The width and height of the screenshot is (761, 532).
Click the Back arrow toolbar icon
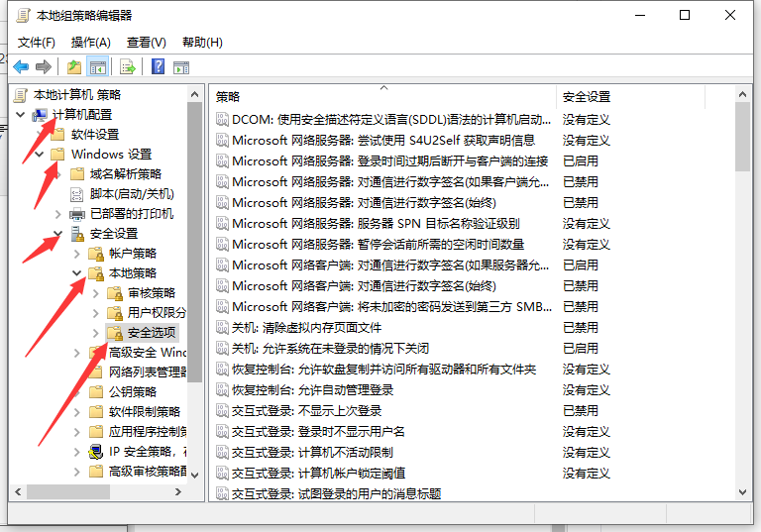(x=21, y=67)
